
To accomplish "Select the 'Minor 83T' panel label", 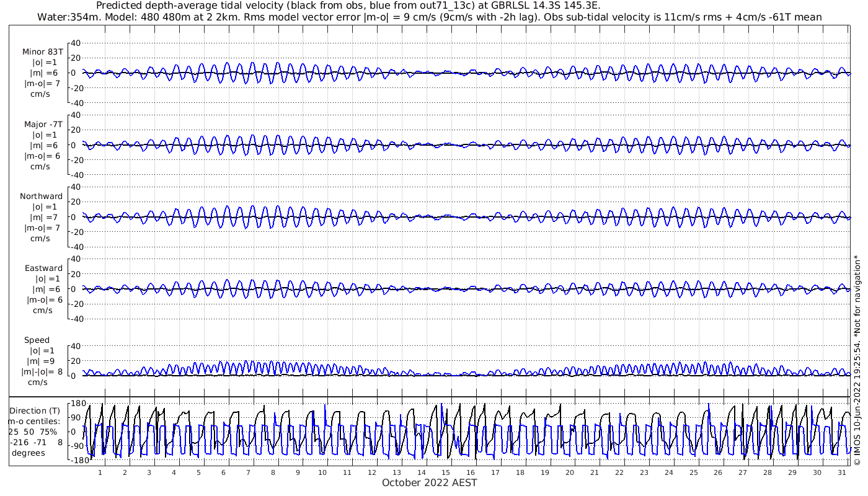I will (x=43, y=52).
